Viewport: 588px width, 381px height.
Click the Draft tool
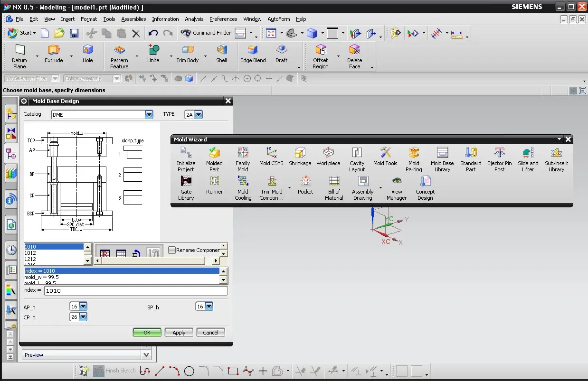coord(282,54)
